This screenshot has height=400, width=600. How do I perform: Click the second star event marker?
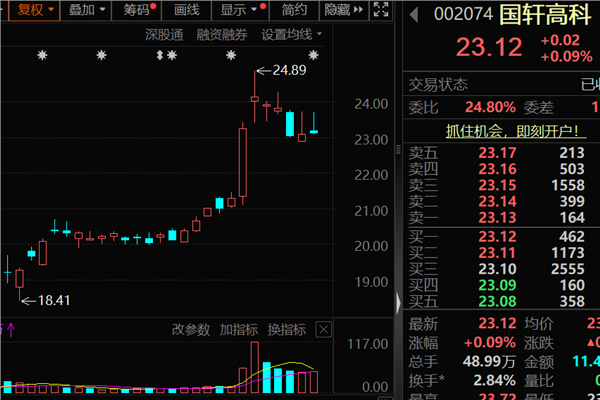(101, 56)
